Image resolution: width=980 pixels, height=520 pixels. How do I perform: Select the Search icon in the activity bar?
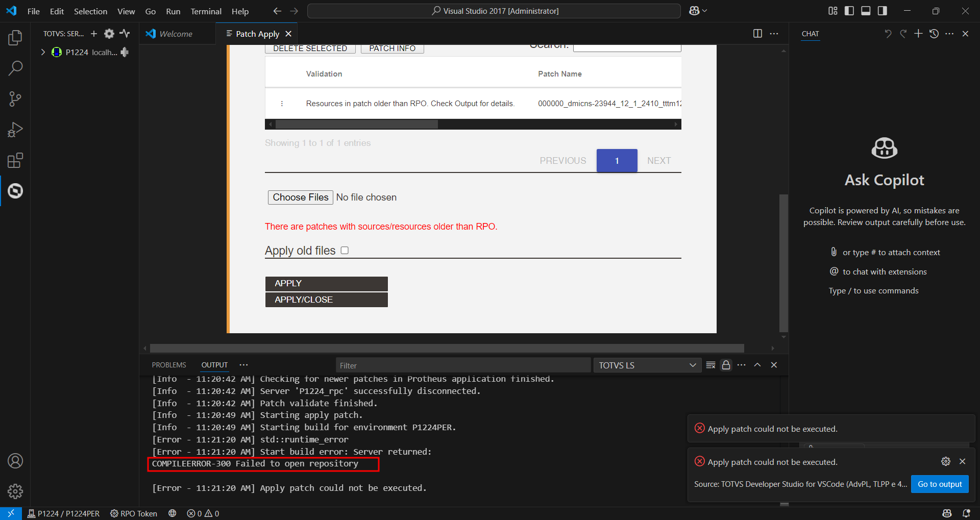tap(15, 67)
